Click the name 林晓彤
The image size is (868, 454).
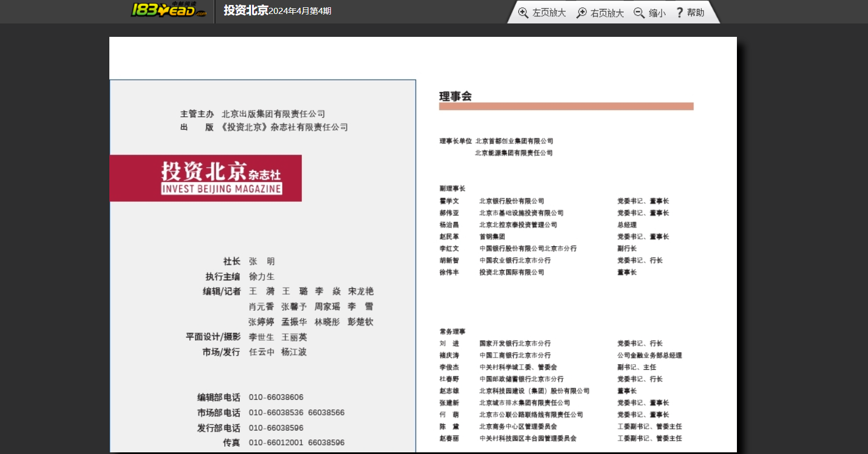tap(327, 322)
